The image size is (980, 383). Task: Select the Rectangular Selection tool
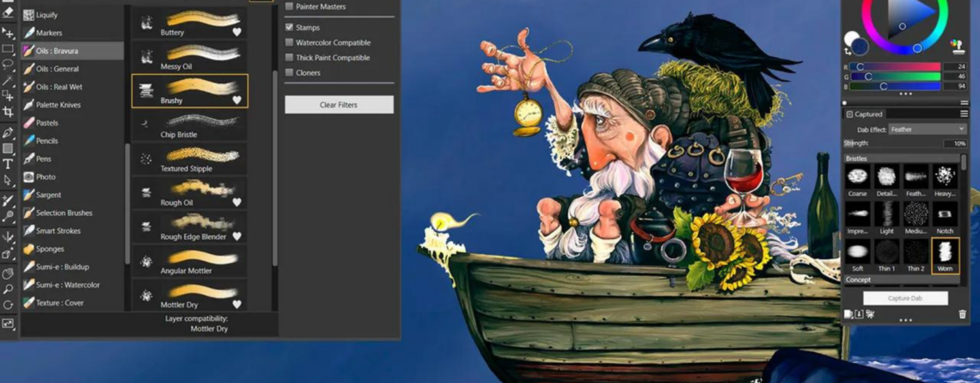click(x=8, y=48)
